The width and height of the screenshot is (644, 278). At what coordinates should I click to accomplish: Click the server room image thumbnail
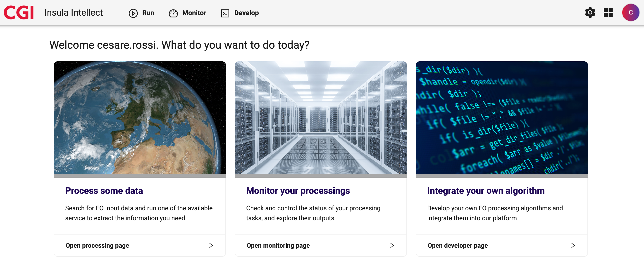click(321, 118)
